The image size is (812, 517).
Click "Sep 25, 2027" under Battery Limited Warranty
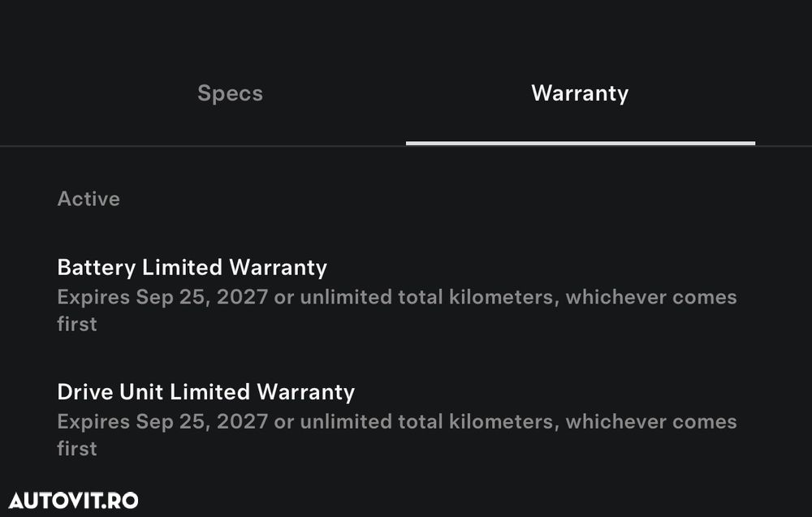click(x=202, y=297)
